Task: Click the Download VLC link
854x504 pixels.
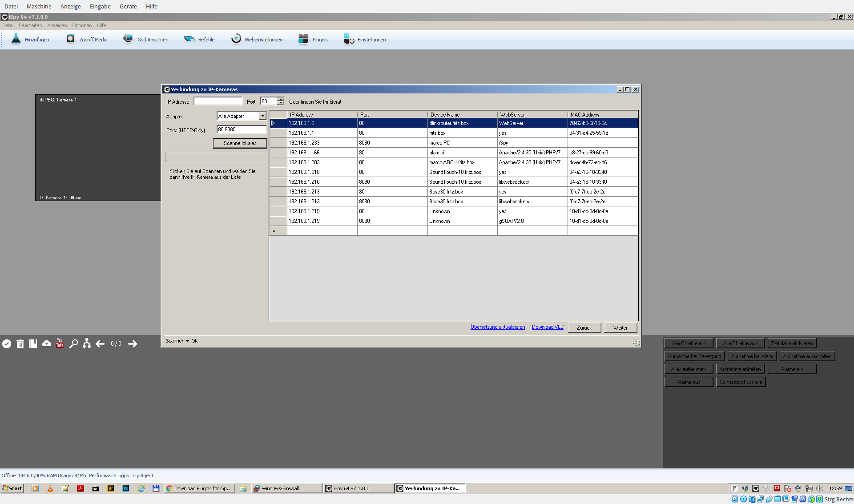Action: 548,327
